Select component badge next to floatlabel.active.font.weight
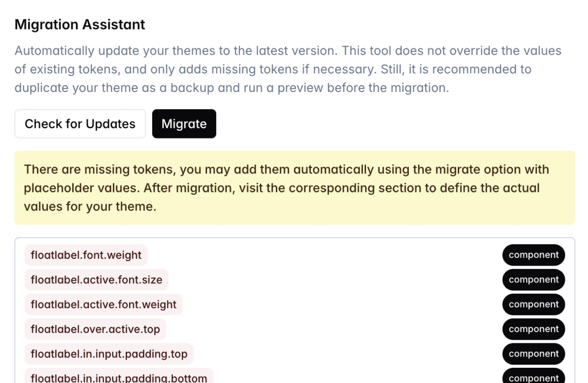Viewport: 588px width, 383px height. coord(533,304)
